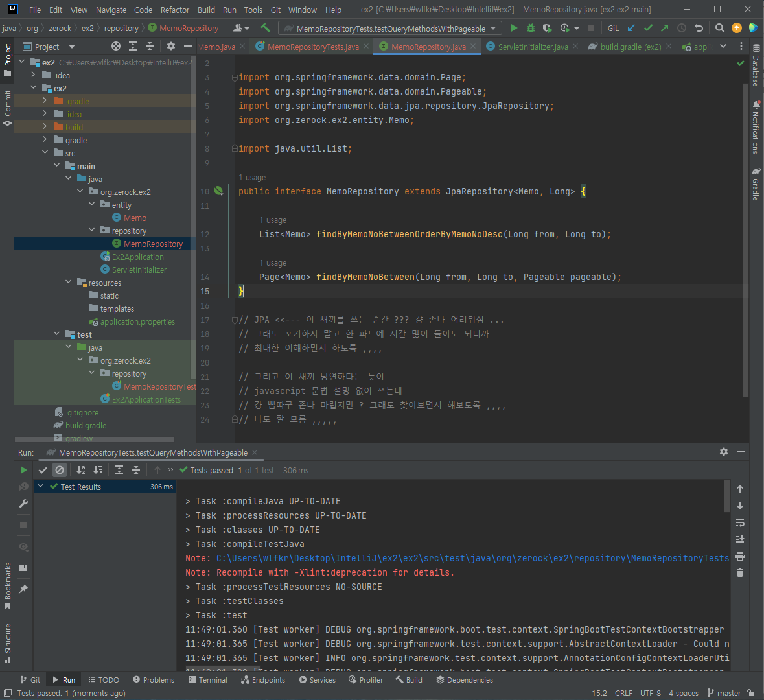Open the Database tool window
Screen dimensions: 764x700
pyautogui.click(x=756, y=65)
